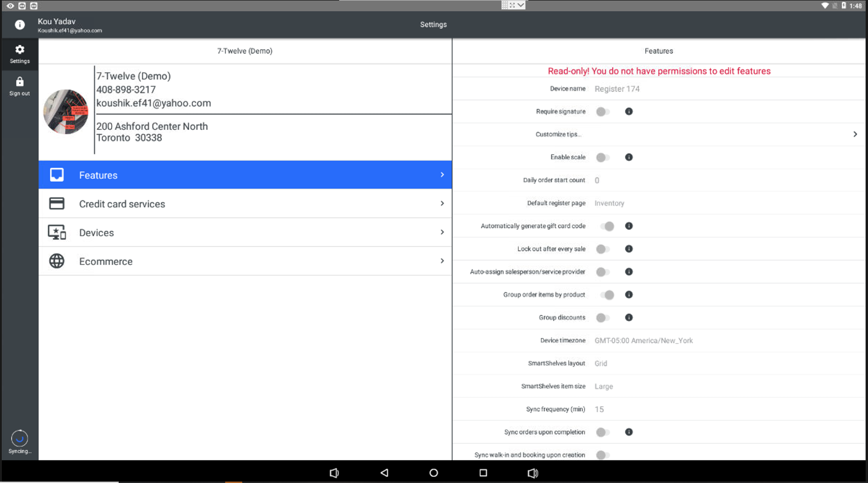Toggle Sync walk-in and booking upon creation

click(x=603, y=455)
